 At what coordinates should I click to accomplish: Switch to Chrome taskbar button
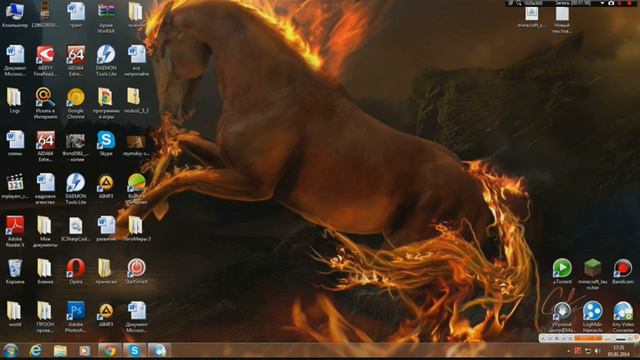[x=109, y=351]
